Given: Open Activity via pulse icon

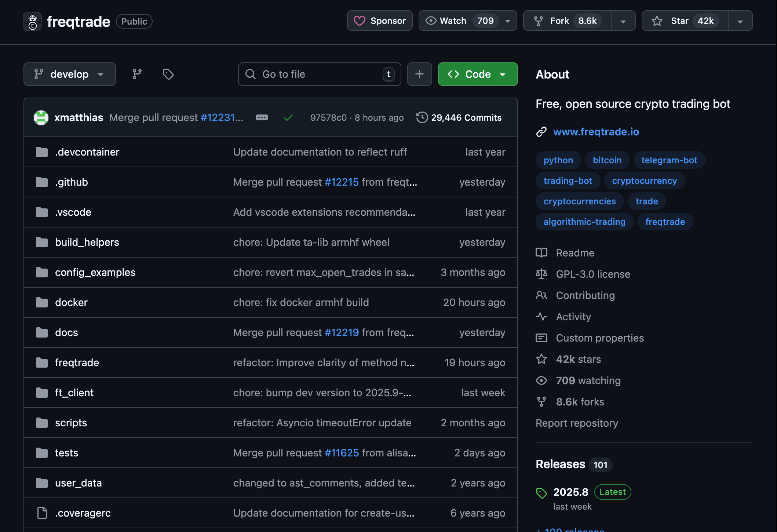Looking at the screenshot, I should (x=542, y=316).
